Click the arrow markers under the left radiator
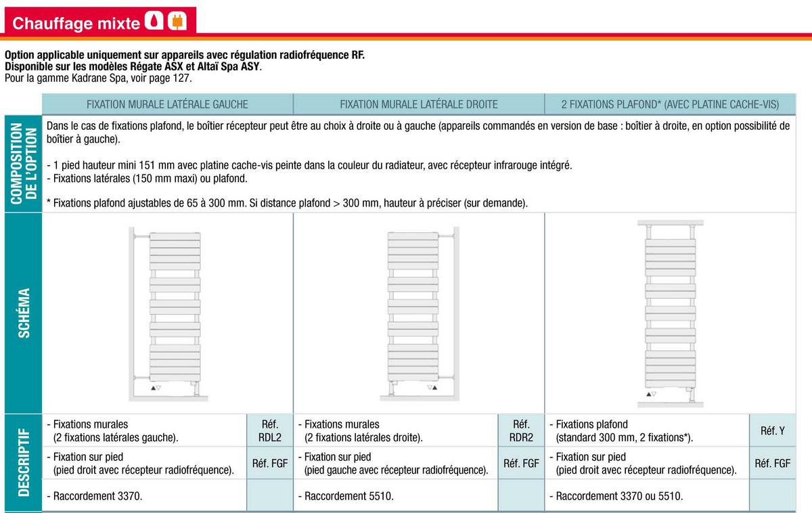The width and height of the screenshot is (812, 513). (156, 387)
